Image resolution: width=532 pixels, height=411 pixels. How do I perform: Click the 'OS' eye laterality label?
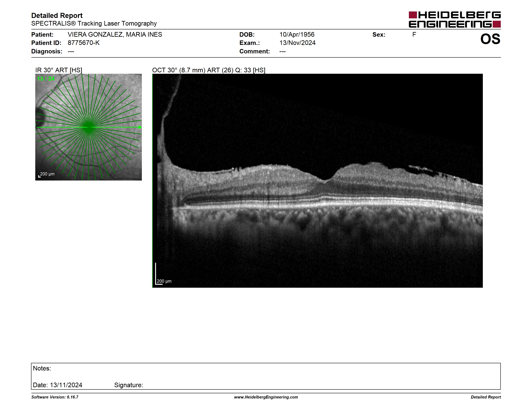pyautogui.click(x=490, y=39)
